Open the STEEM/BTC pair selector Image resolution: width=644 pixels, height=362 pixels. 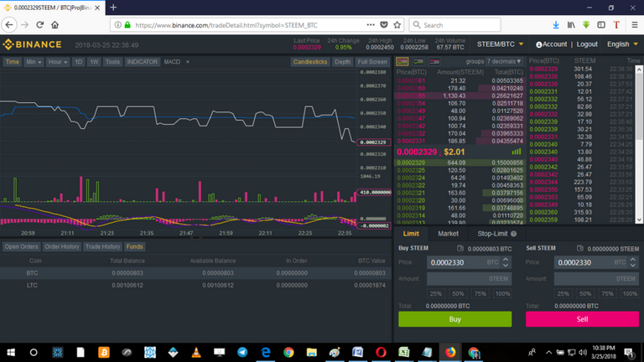pos(500,44)
